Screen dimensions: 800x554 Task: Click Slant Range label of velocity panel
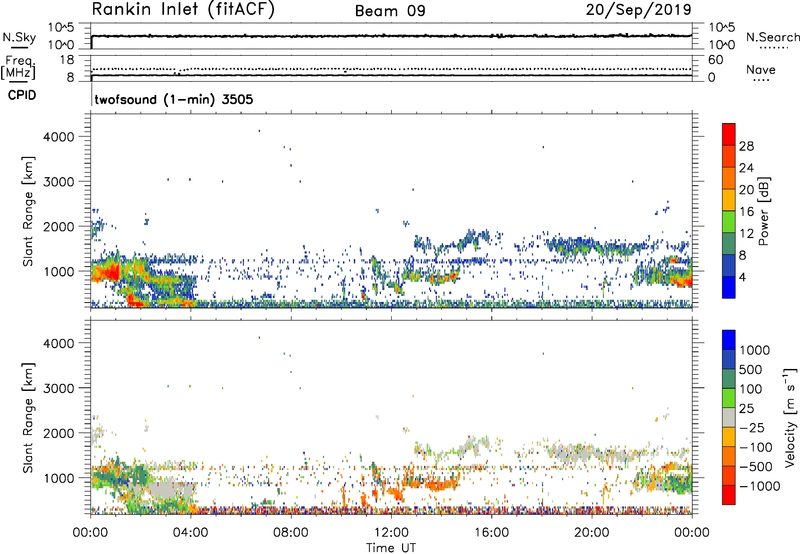[x=28, y=417]
